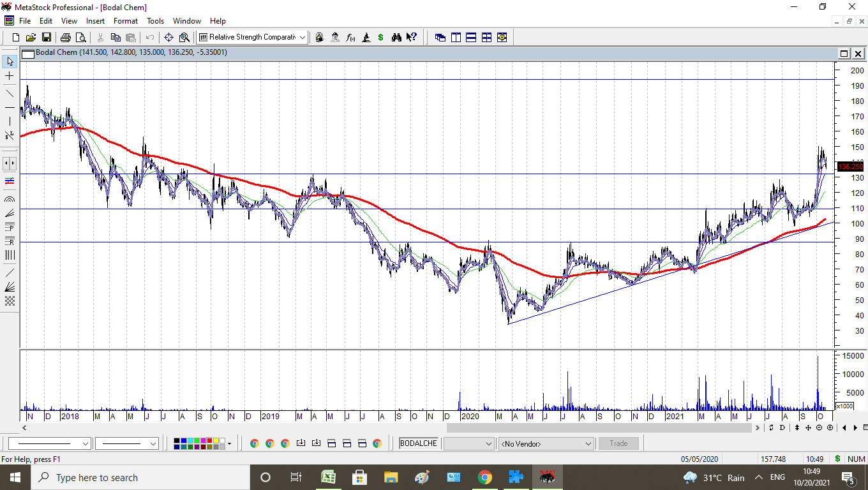Pick the Gann grid drawing tool
The image size is (868, 490).
[x=10, y=301]
